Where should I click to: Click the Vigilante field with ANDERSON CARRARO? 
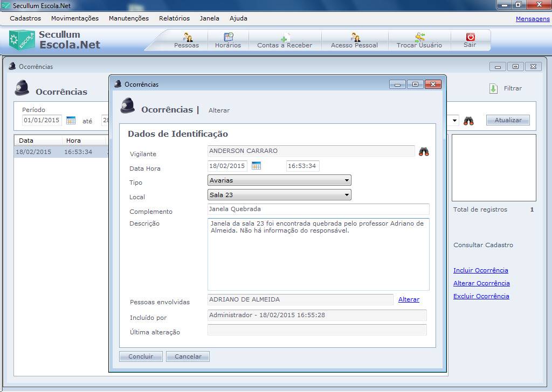[311, 151]
